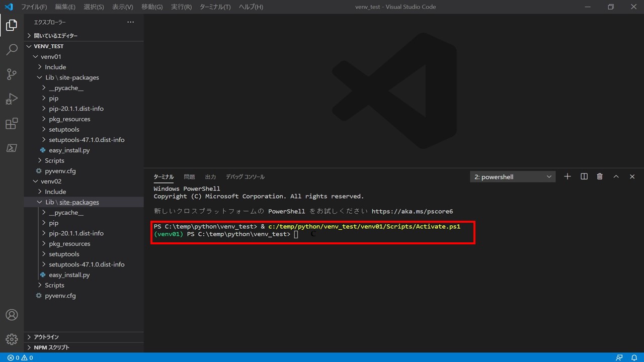
Task: Open the 2: powershell terminal dropdown
Action: pos(512,176)
